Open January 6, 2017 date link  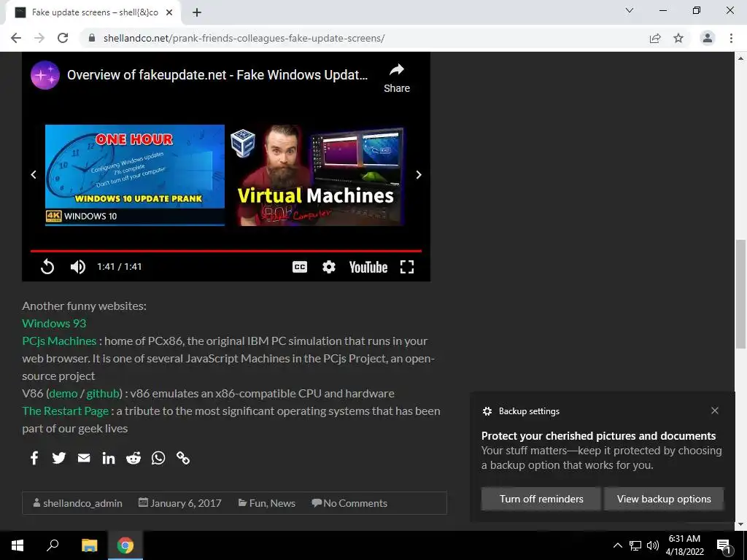[186, 503]
